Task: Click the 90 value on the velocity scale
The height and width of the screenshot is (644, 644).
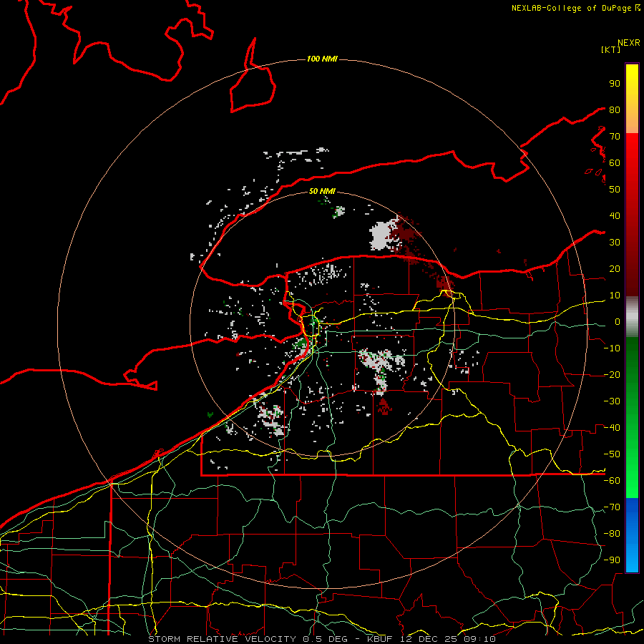Action: point(615,84)
